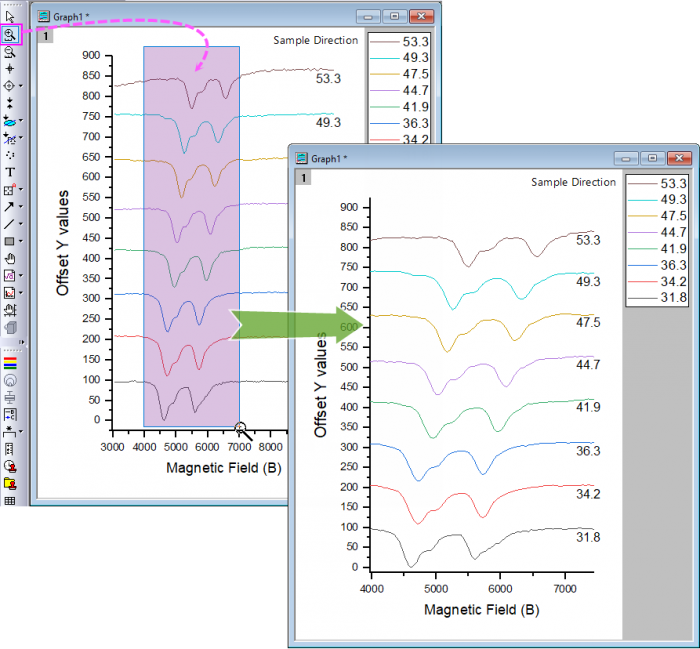Maximize the front Graph1 window

click(652, 158)
